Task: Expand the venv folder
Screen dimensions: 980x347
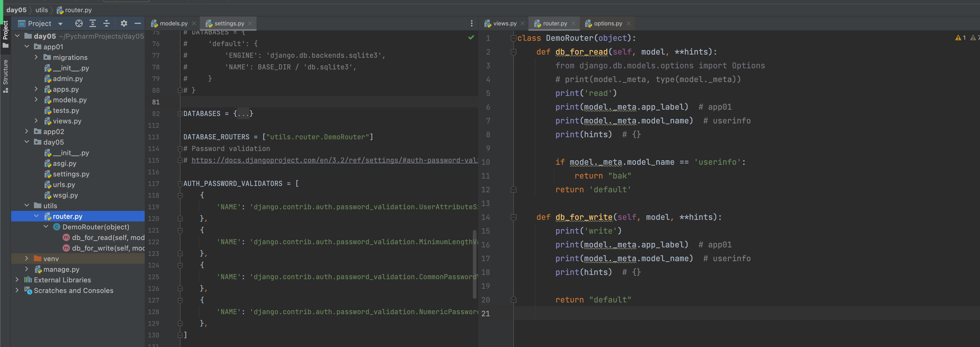Action: (27, 259)
